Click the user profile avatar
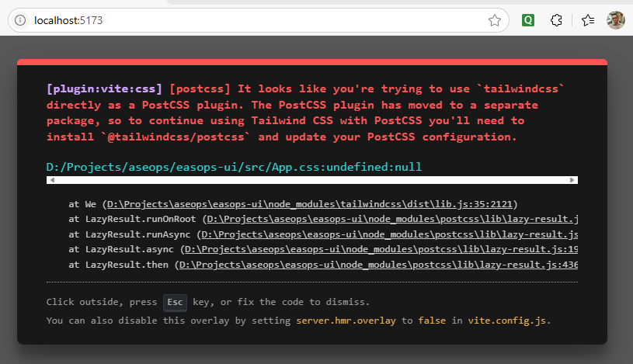The width and height of the screenshot is (633, 364). click(615, 21)
